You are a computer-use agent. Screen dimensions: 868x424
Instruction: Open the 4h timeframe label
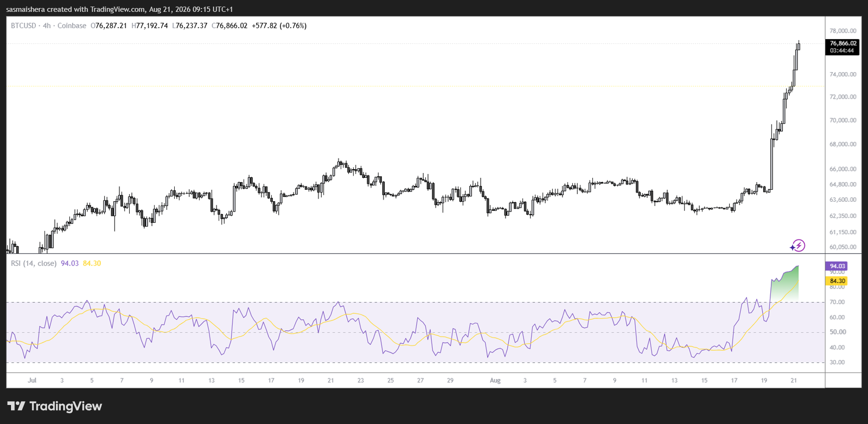click(x=47, y=25)
